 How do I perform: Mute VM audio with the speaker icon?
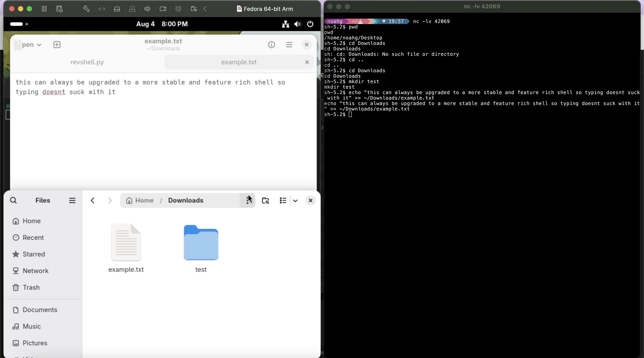(x=147, y=9)
